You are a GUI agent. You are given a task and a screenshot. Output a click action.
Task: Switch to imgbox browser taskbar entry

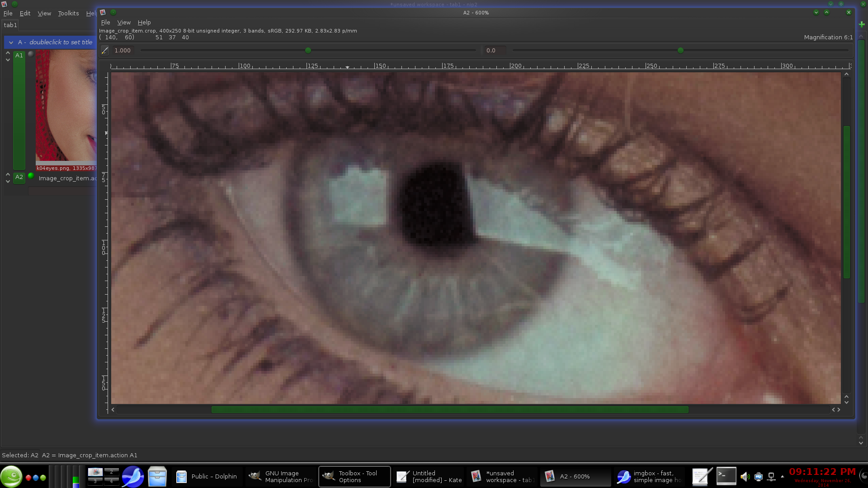(650, 477)
